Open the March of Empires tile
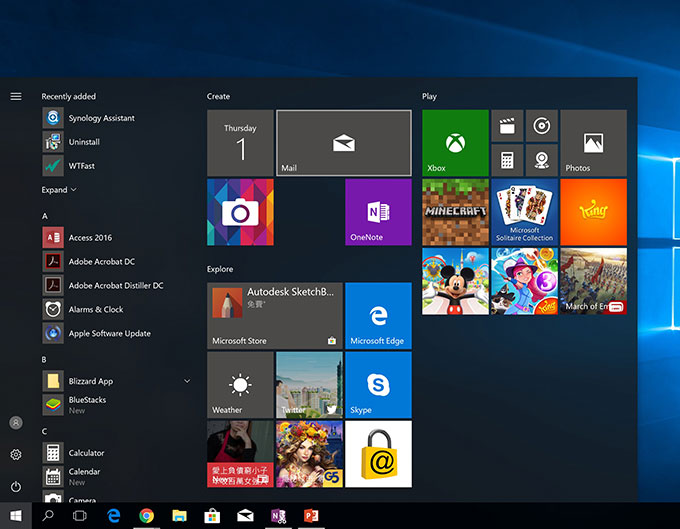Image resolution: width=680 pixels, height=529 pixels. [x=594, y=281]
